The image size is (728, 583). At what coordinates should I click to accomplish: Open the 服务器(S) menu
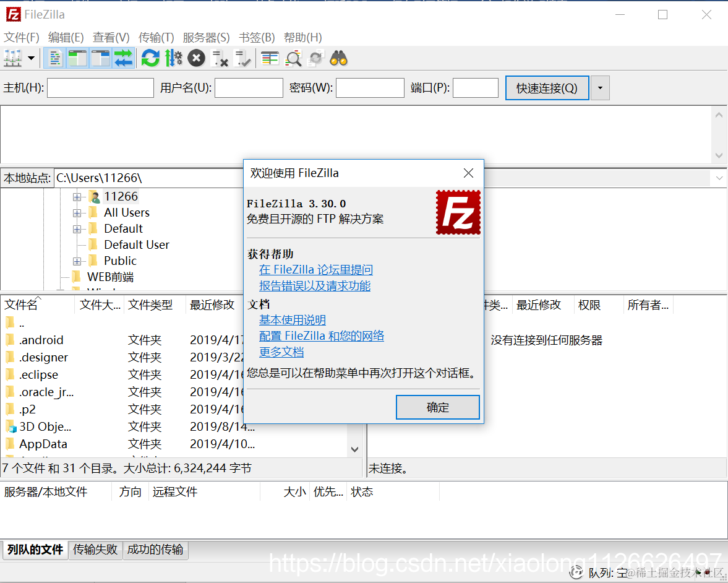tap(206, 37)
